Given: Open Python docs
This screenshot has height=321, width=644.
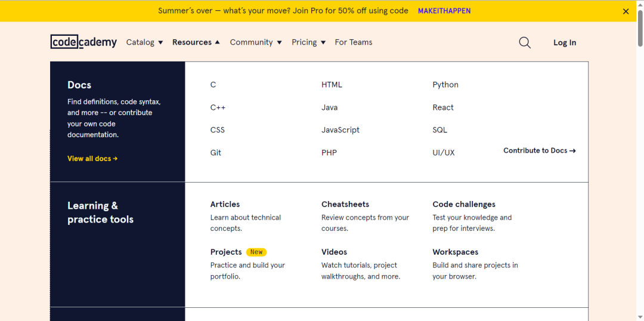Looking at the screenshot, I should coord(445,85).
